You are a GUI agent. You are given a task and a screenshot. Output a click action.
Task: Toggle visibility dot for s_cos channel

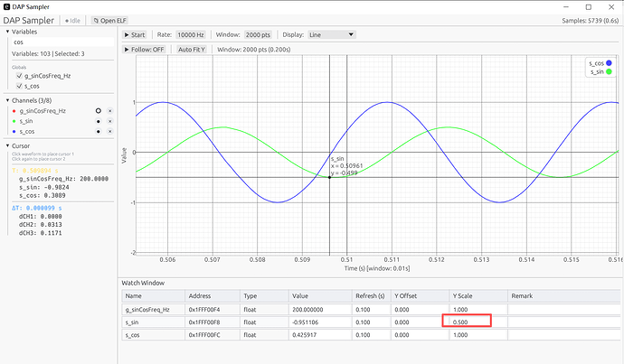pyautogui.click(x=99, y=132)
